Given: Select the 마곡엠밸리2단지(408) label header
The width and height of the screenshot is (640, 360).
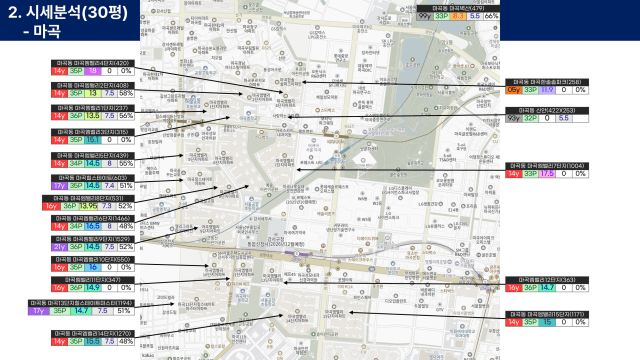Looking at the screenshot, I should pos(93,86).
